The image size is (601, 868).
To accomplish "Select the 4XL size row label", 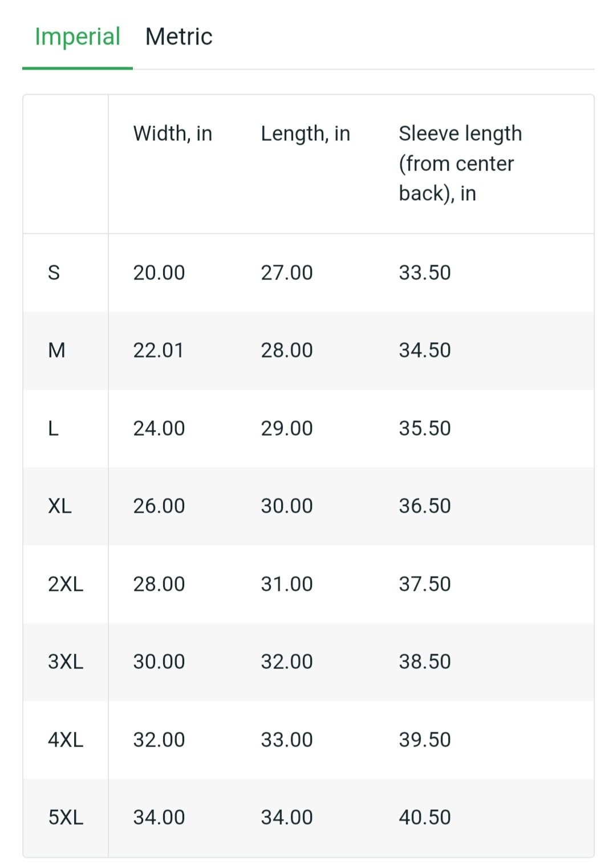I will 66,740.
